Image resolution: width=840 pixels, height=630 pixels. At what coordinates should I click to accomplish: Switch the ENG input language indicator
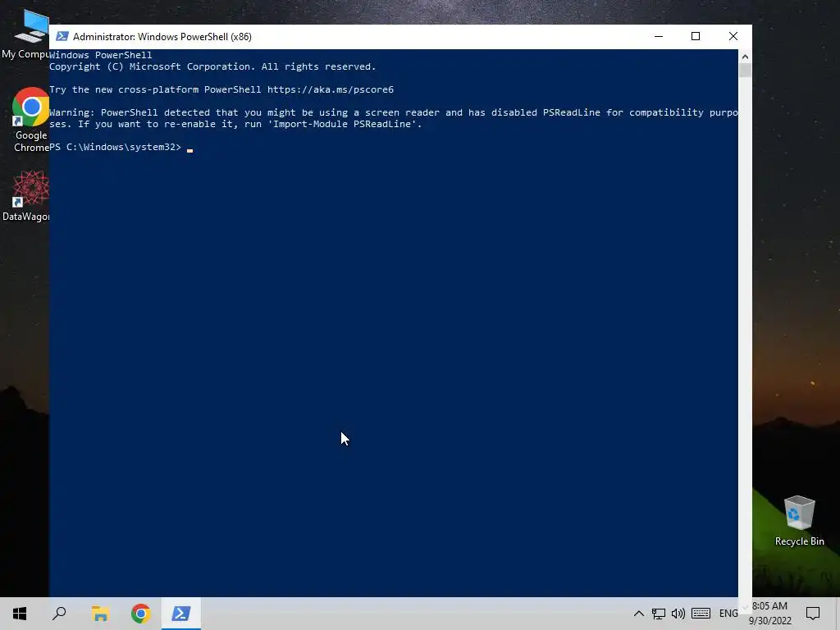(x=728, y=614)
